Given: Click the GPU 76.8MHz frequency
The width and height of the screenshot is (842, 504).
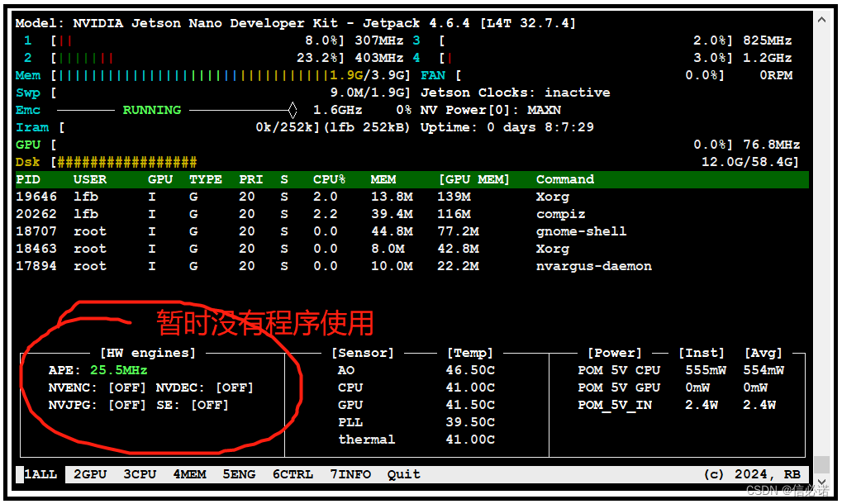Looking at the screenshot, I should [x=772, y=145].
